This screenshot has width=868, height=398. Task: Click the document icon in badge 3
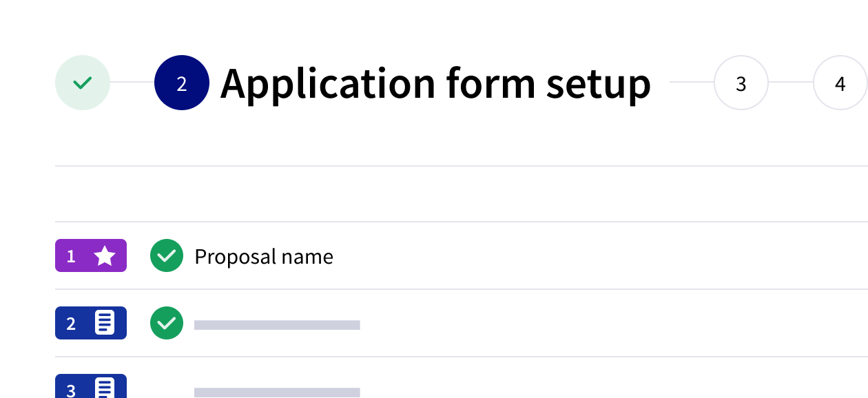[x=105, y=388]
